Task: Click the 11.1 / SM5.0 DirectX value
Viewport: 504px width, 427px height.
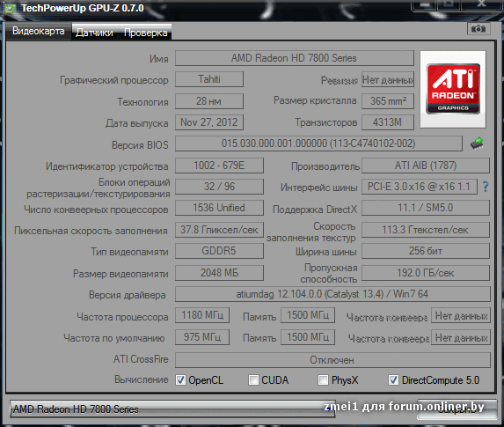Action: pos(426,208)
